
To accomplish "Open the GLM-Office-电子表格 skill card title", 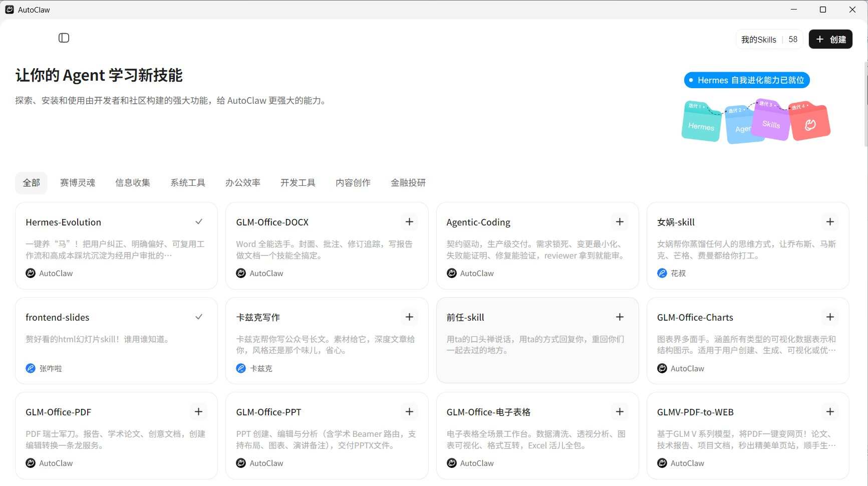I will (x=488, y=412).
